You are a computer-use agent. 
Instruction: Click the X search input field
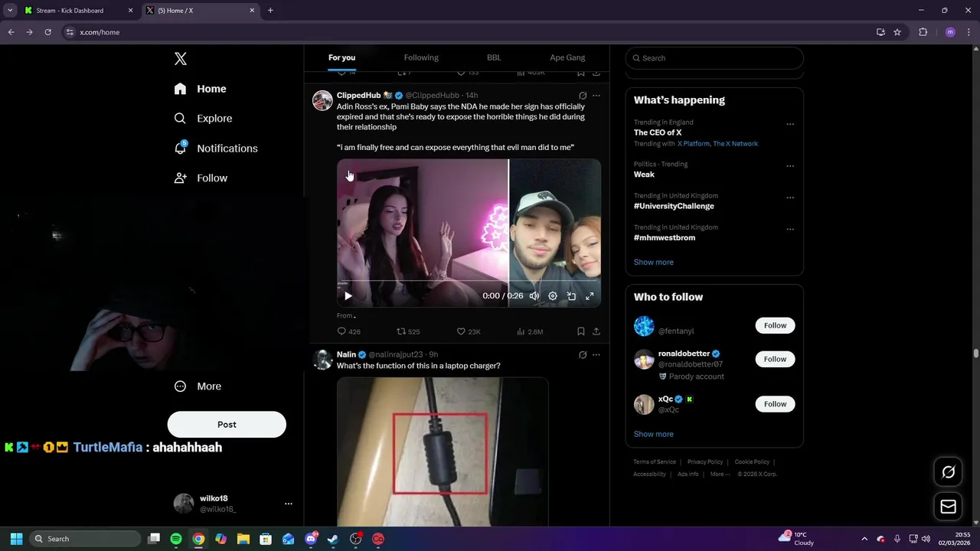click(714, 58)
